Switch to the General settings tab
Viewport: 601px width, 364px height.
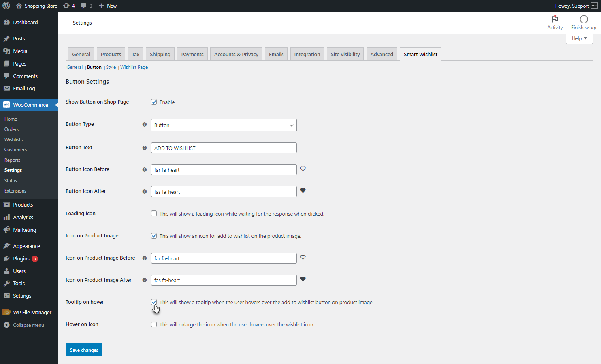point(81,54)
